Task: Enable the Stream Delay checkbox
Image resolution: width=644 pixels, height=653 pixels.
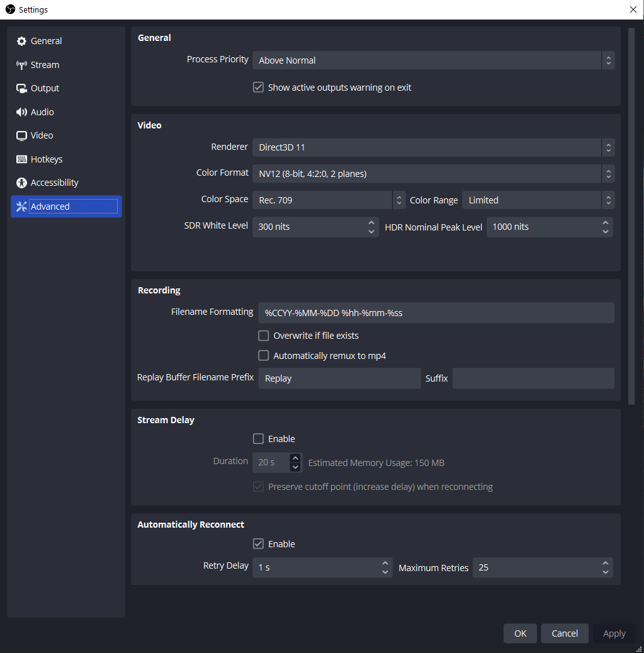Action: pyautogui.click(x=258, y=439)
